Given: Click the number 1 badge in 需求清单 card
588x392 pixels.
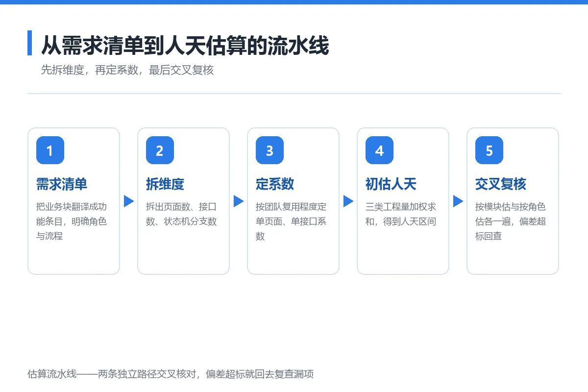Looking at the screenshot, I should (x=50, y=150).
